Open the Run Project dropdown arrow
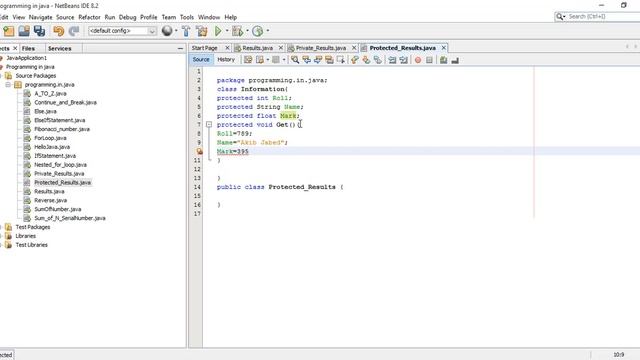Viewport: 640px width, 360px height. click(x=227, y=31)
